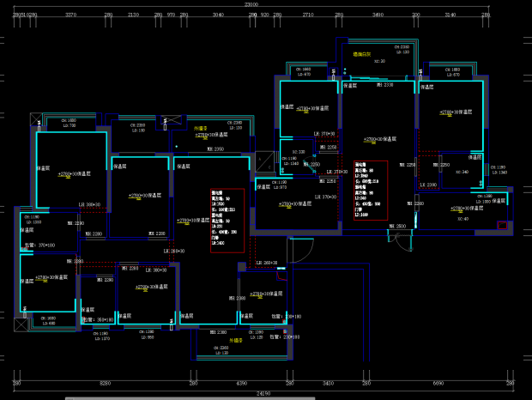Select the 3140 dimension text on top

click(x=450, y=15)
